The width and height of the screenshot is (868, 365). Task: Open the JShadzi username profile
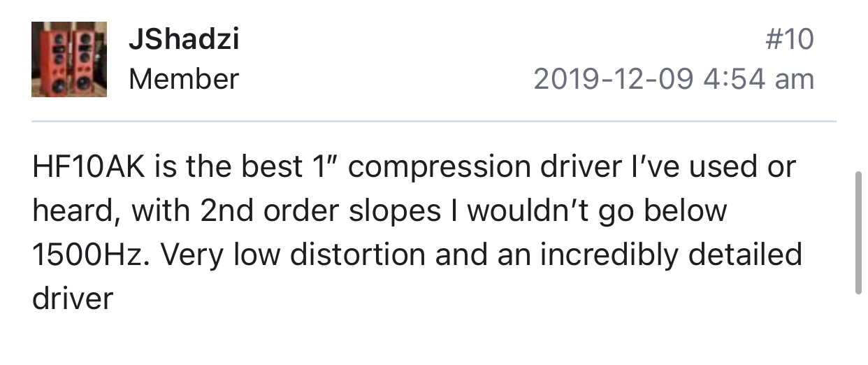184,39
